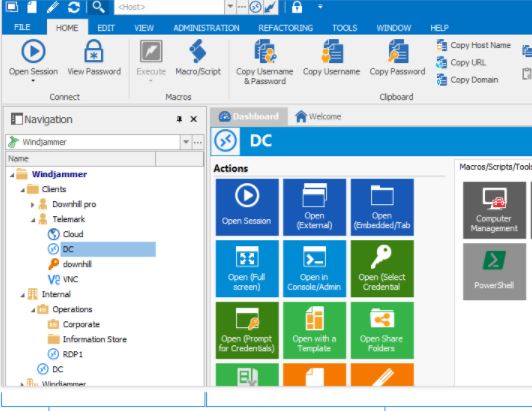Screen dimensions: 532x411
Task: Click the Open (Full screen) tile
Action: point(247,268)
